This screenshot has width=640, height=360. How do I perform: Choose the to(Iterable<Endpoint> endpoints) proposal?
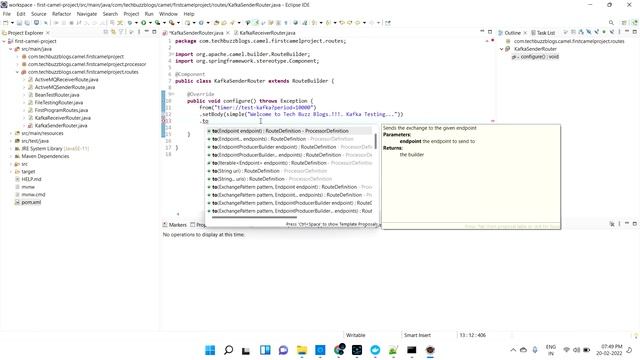point(289,163)
